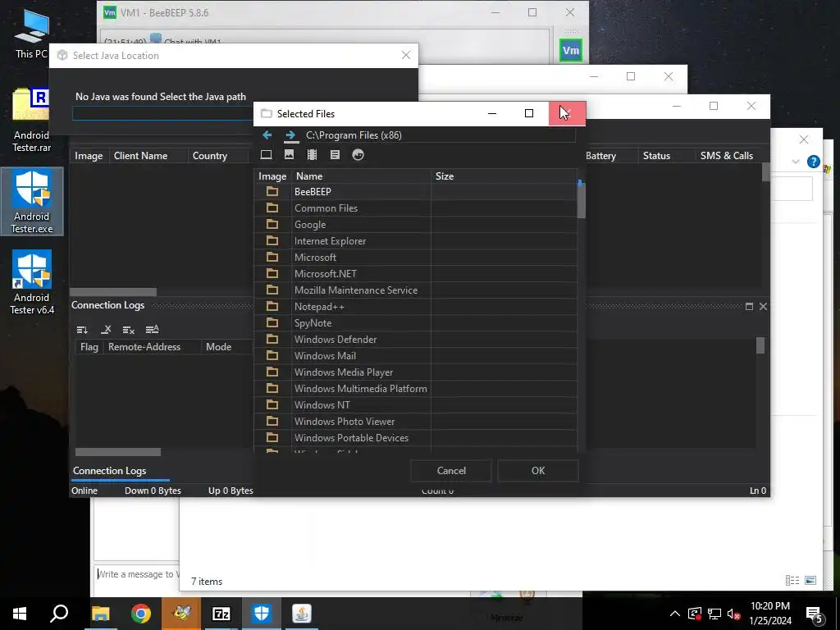
Task: Click the SpyNote folder icon
Action: point(272,323)
